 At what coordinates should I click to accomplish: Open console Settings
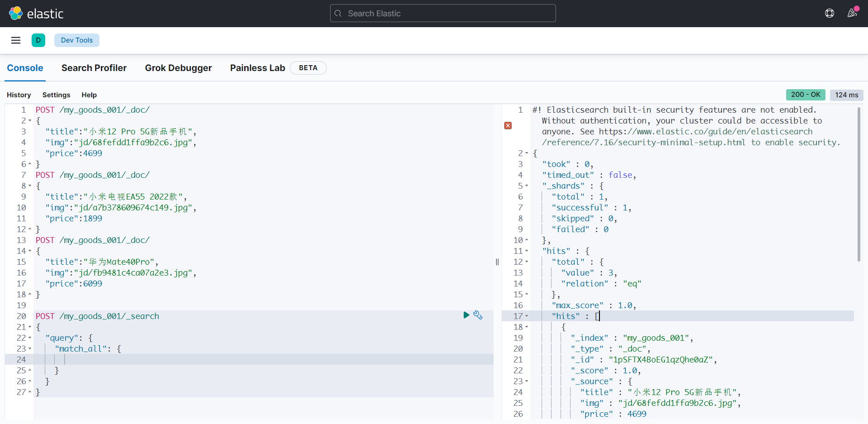[x=57, y=95]
